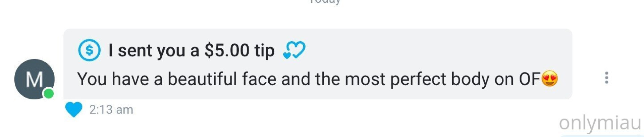Click the onlymiau watermark text
Screen dimensions: 644x137
coord(600,123)
